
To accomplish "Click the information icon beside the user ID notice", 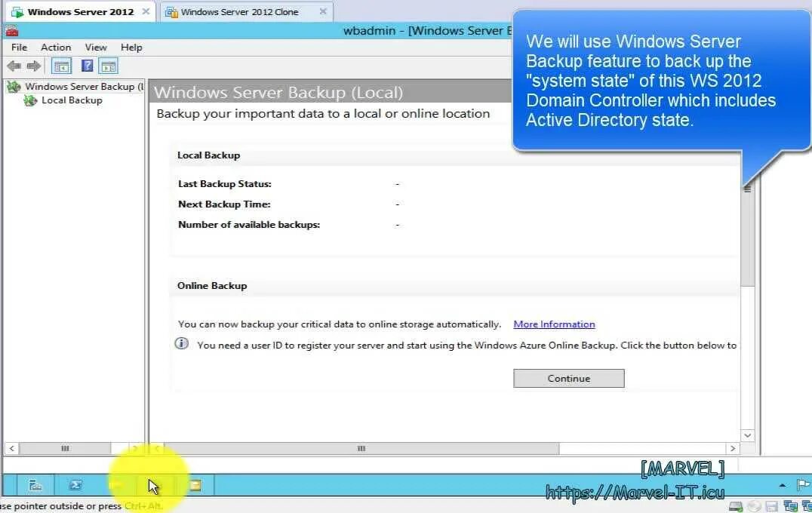I will 181,344.
